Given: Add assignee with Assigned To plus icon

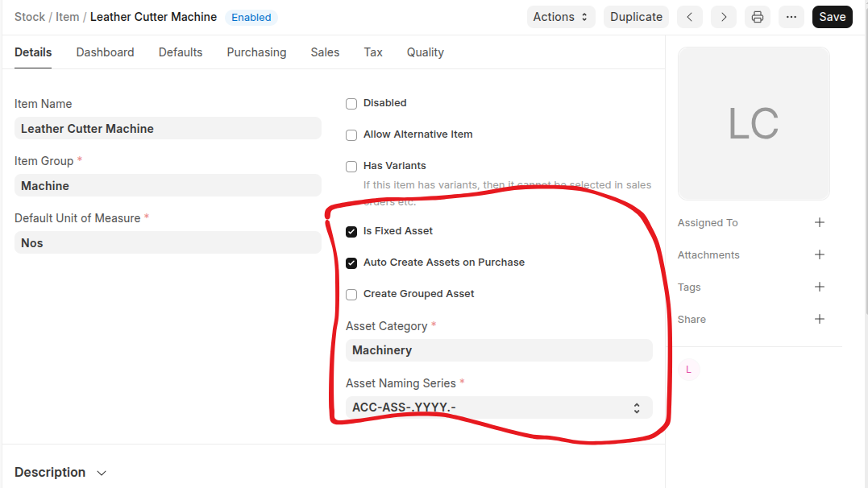Looking at the screenshot, I should pyautogui.click(x=820, y=223).
